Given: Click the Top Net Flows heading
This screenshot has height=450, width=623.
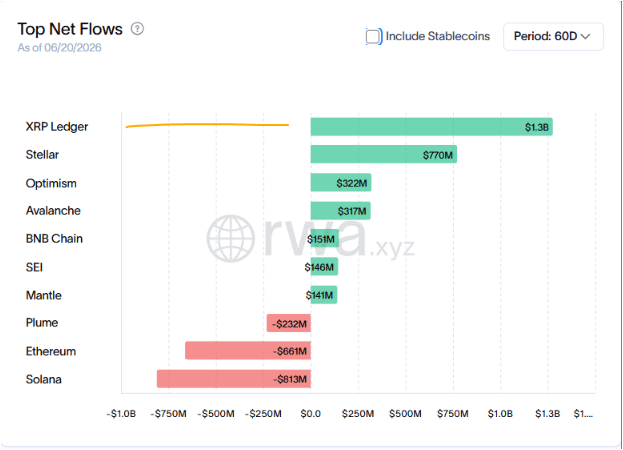Looking at the screenshot, I should click(x=70, y=29).
